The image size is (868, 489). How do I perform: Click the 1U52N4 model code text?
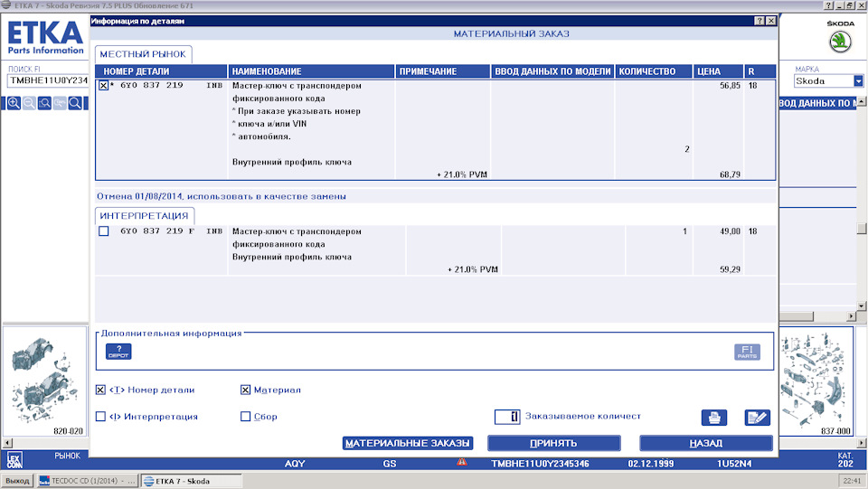pos(734,464)
